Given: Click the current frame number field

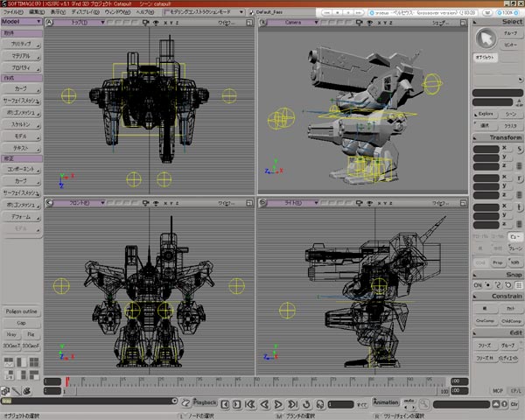Looking at the screenshot, I should [x=340, y=404].
